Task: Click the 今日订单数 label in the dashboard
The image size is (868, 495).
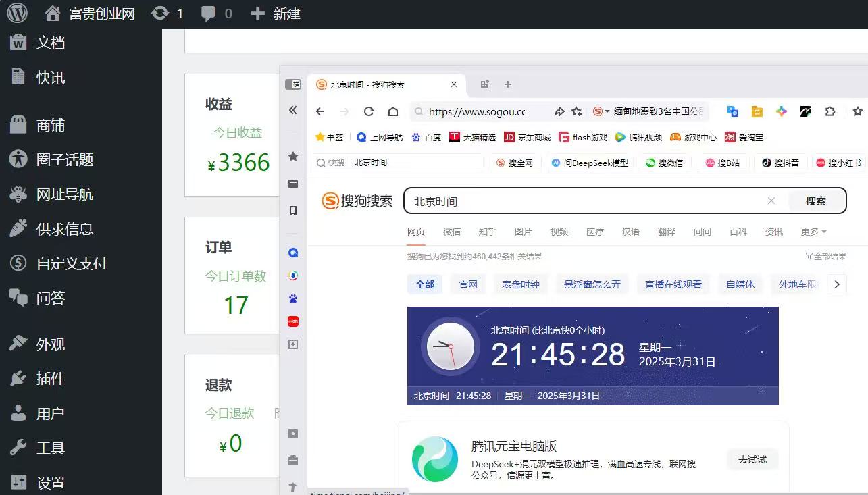Action: point(236,276)
